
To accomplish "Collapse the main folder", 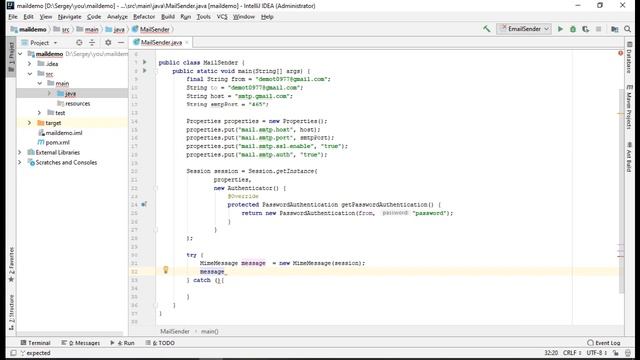I will click(x=40, y=83).
